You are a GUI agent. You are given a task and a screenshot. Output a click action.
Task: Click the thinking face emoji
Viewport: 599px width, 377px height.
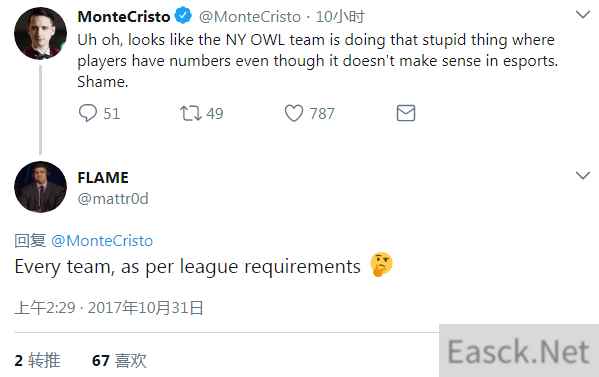pos(381,264)
